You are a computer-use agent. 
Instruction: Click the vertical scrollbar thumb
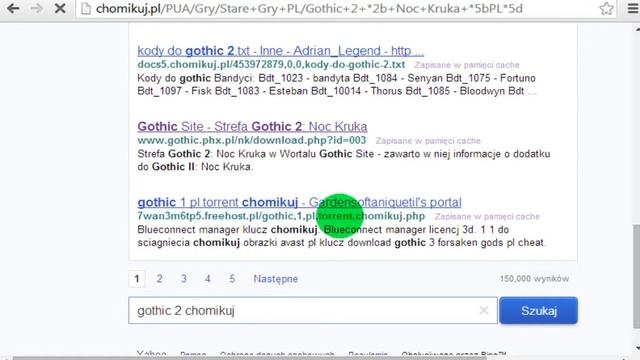(636, 276)
